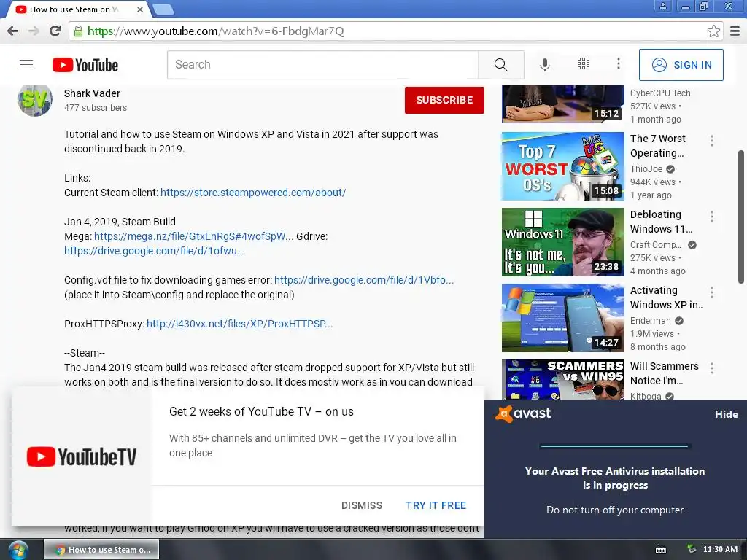747x560 pixels.
Task: Click the browser address bar URL
Action: pos(215,31)
